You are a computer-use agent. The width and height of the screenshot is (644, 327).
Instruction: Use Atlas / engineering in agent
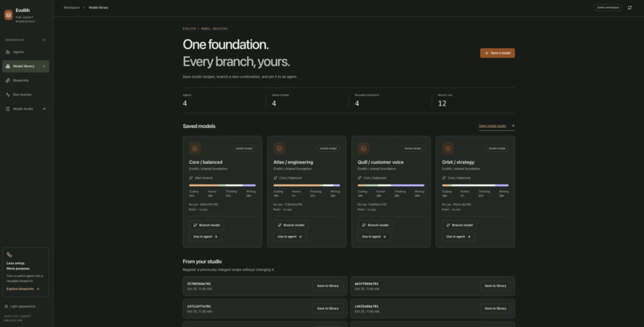[290, 237]
